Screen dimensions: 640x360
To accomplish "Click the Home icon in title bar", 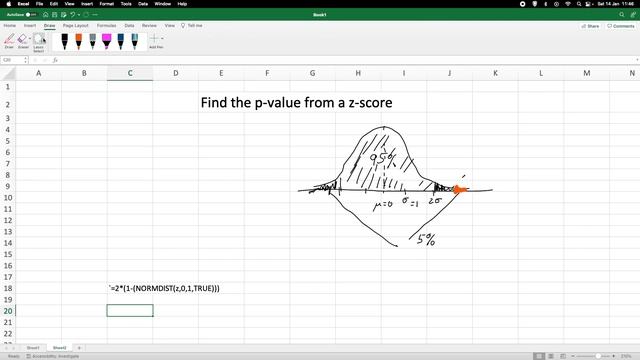I will 45,15.
